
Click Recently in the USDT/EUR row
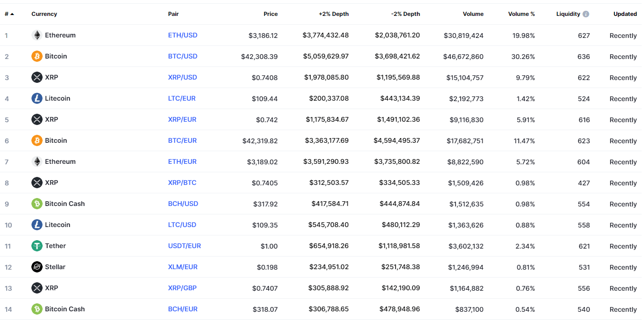tap(623, 246)
